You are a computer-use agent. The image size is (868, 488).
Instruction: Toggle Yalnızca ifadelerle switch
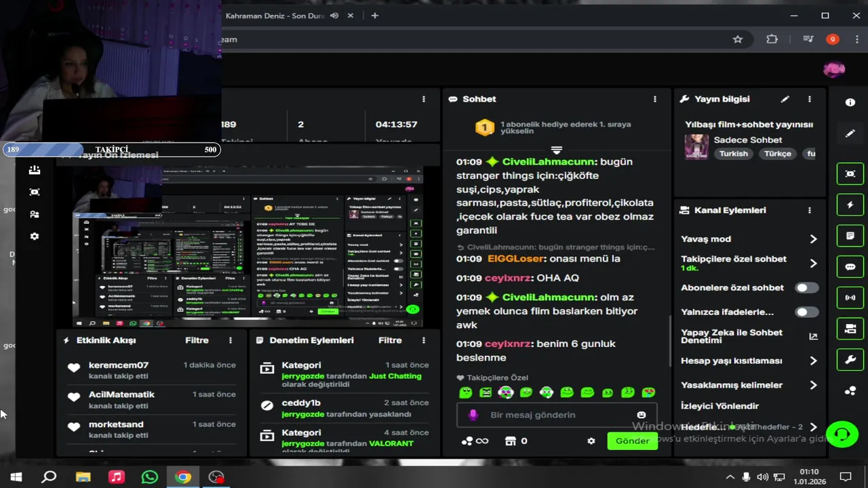point(806,312)
